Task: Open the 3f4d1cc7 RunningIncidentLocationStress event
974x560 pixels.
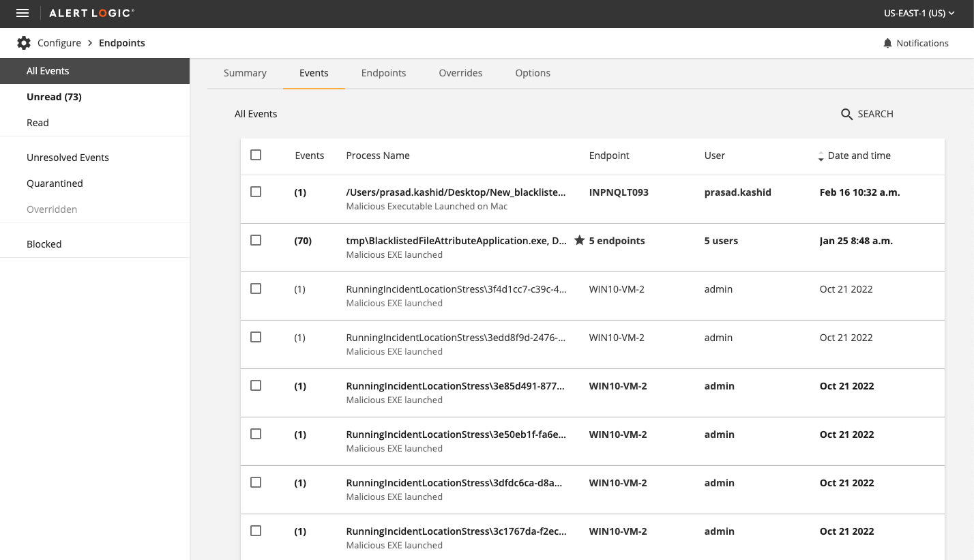Action: pos(456,289)
